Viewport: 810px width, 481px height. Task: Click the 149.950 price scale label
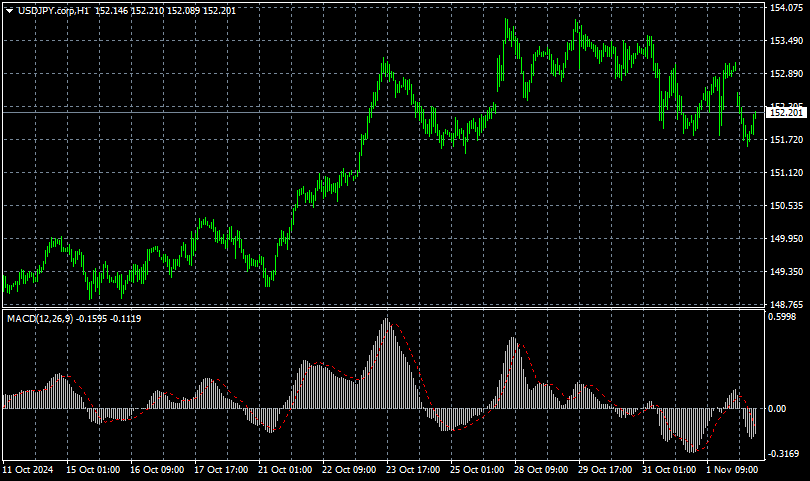pyautogui.click(x=786, y=239)
